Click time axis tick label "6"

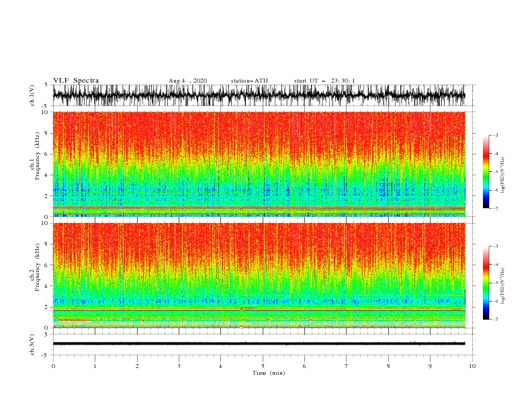point(304,366)
